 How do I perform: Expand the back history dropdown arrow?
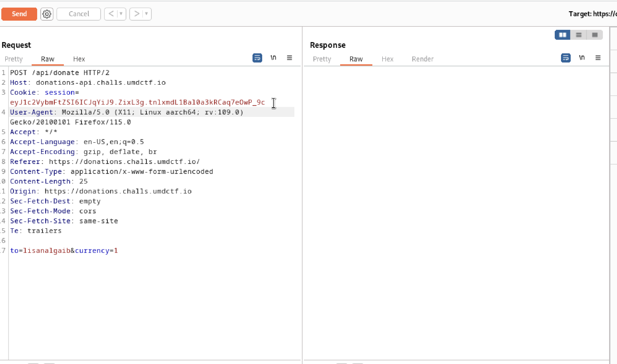tap(121, 14)
